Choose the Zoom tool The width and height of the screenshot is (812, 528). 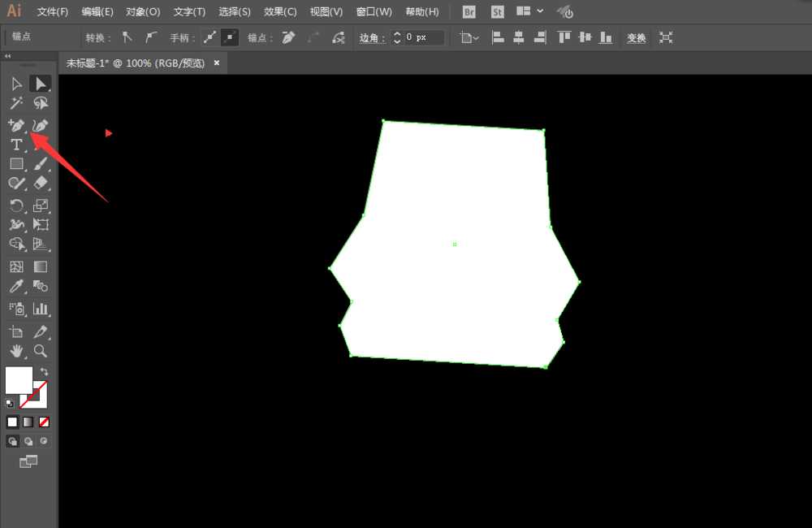click(x=41, y=351)
